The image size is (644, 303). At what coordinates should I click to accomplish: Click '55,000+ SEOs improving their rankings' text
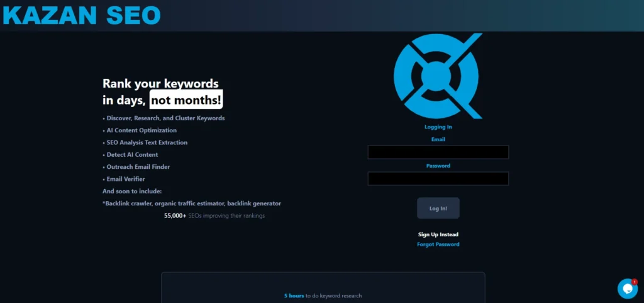(214, 216)
